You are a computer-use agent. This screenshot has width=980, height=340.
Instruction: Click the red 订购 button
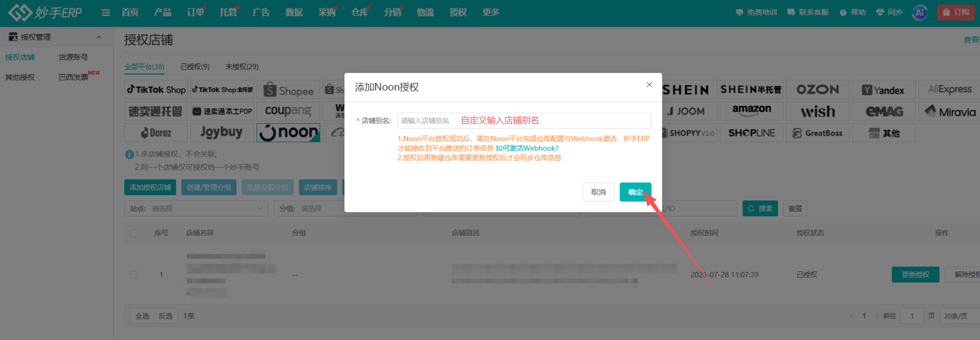click(955, 12)
